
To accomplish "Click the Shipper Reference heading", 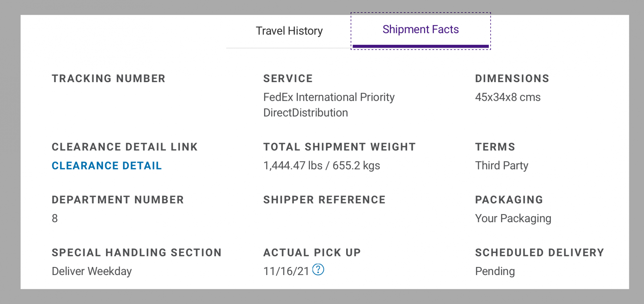I will 324,200.
